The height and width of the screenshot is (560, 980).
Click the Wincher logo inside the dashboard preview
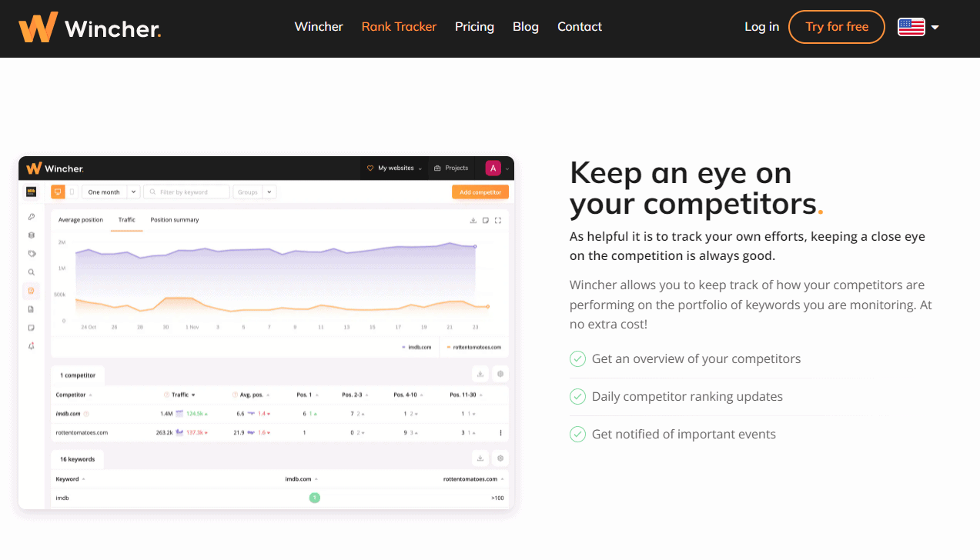click(55, 168)
